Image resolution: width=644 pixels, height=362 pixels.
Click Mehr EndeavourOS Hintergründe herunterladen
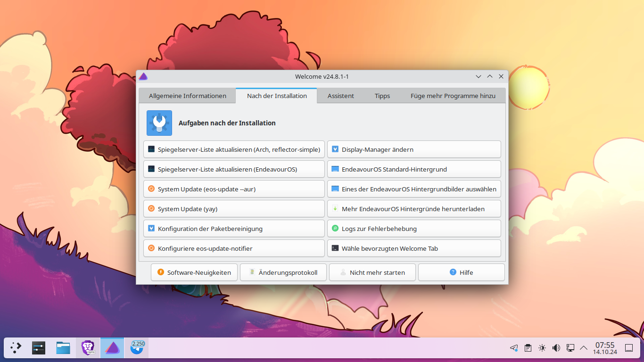click(414, 209)
